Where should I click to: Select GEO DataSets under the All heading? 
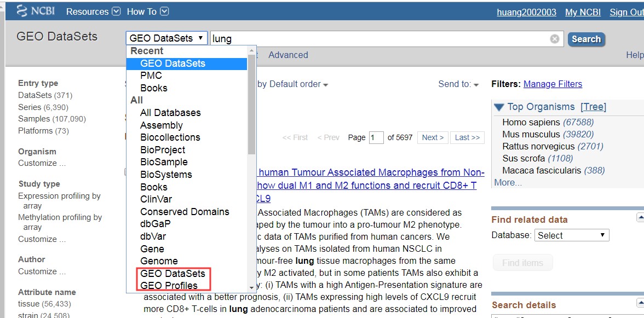(173, 273)
